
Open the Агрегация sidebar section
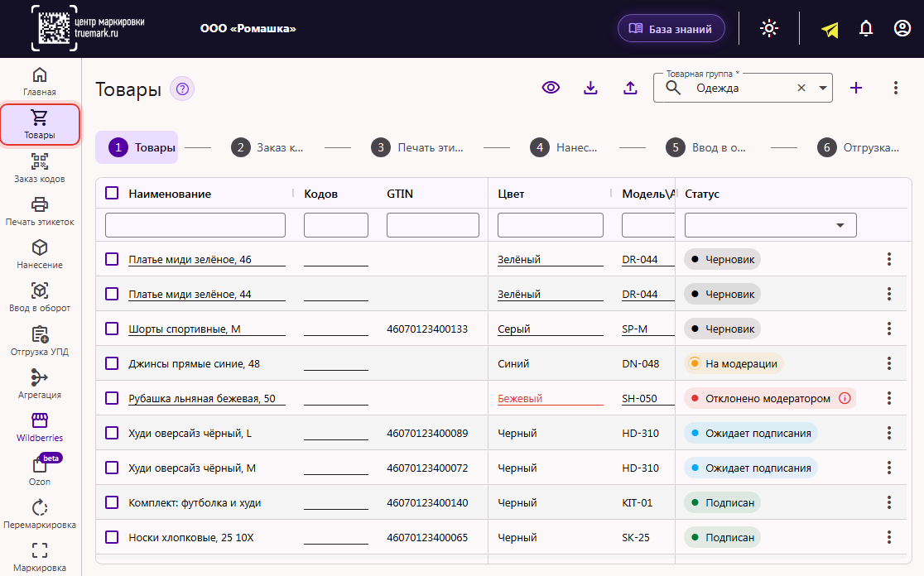(x=40, y=384)
